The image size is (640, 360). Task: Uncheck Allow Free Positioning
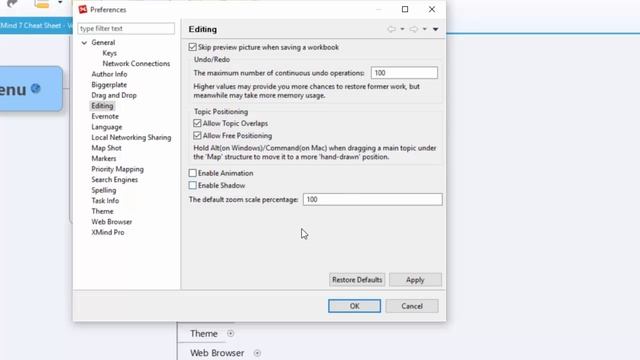click(x=197, y=136)
